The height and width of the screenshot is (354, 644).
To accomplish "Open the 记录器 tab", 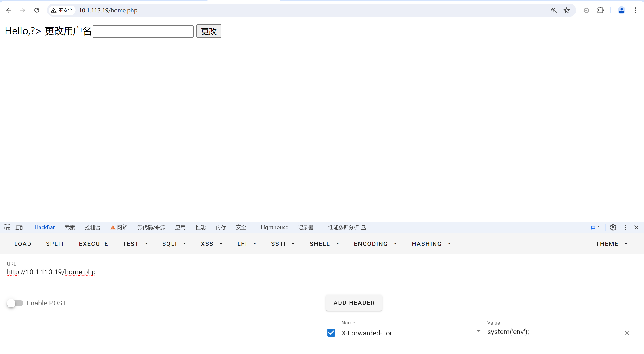I will tap(305, 227).
